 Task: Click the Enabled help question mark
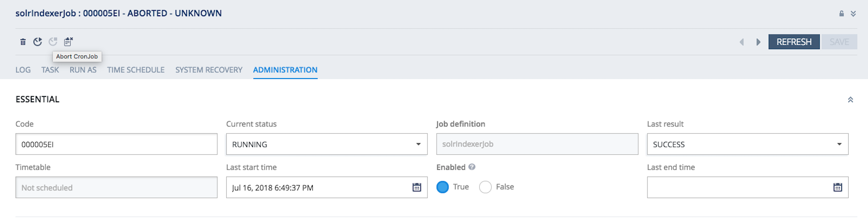tap(472, 167)
